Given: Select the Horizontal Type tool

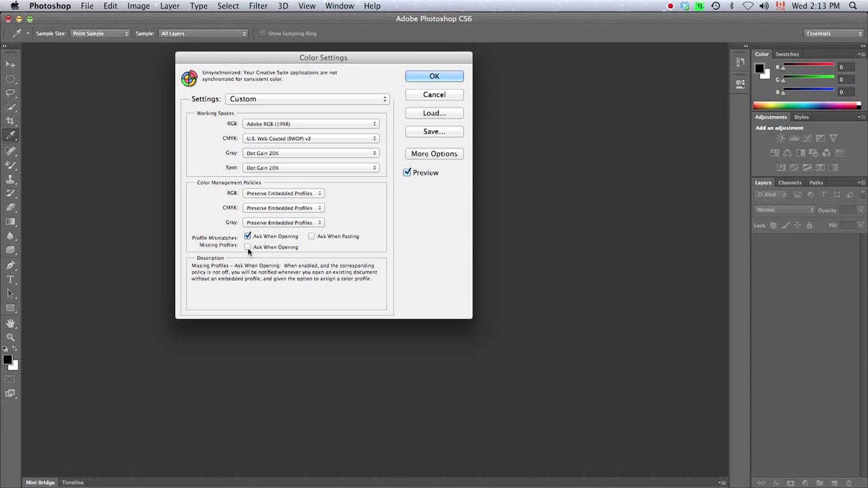Looking at the screenshot, I should (10, 279).
